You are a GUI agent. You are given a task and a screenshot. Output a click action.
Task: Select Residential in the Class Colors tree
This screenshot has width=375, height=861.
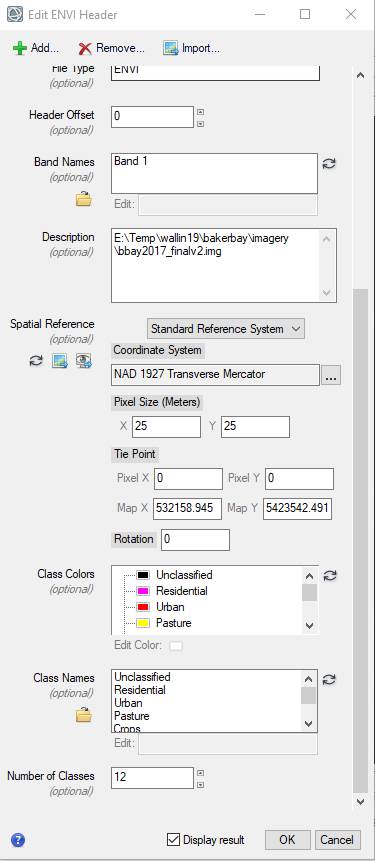181,591
